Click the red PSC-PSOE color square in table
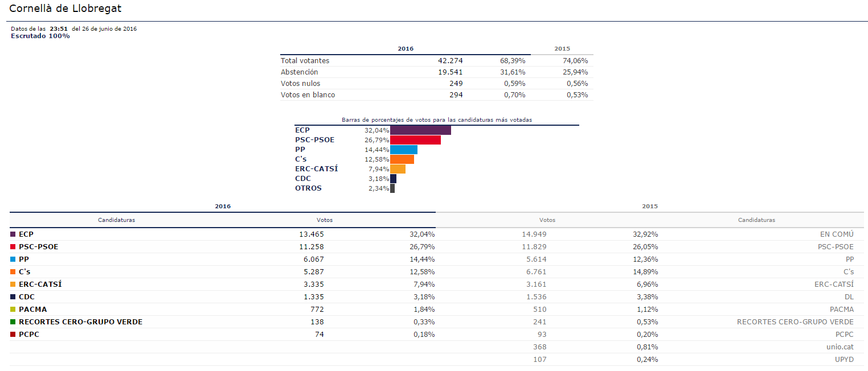 (13, 246)
